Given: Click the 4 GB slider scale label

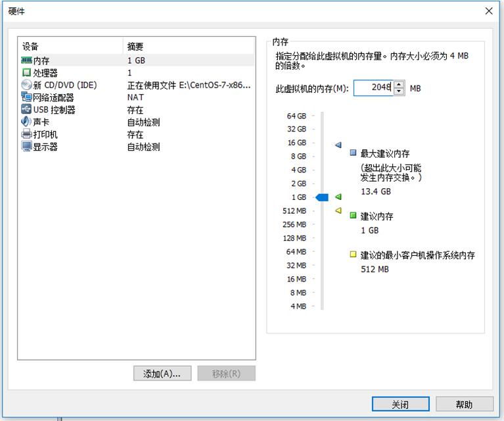Looking at the screenshot, I should tap(298, 170).
